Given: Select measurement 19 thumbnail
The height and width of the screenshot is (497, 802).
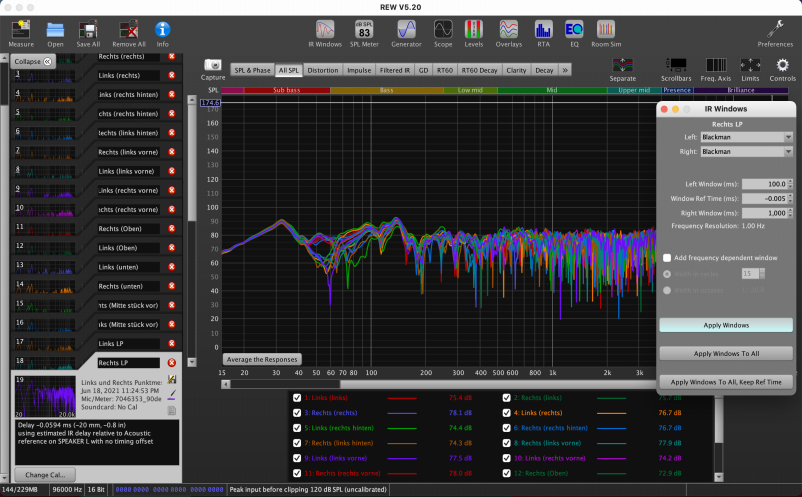Looking at the screenshot, I should (45, 397).
